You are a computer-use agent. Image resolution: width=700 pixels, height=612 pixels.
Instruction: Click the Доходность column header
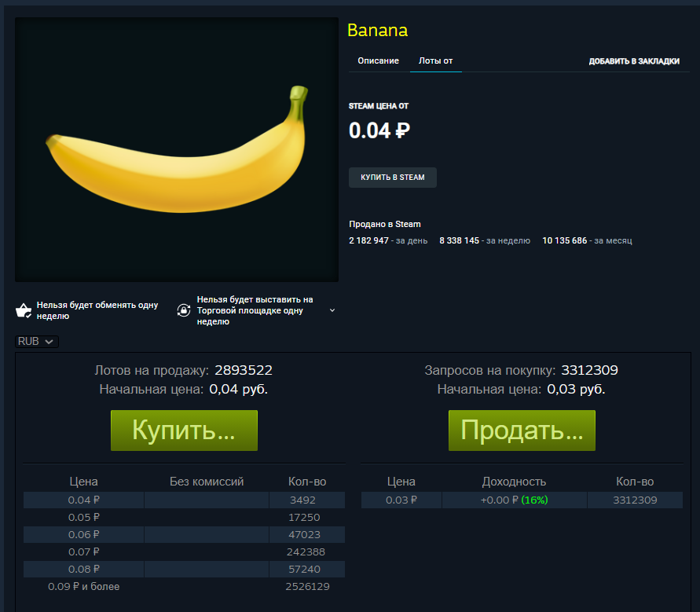(514, 482)
